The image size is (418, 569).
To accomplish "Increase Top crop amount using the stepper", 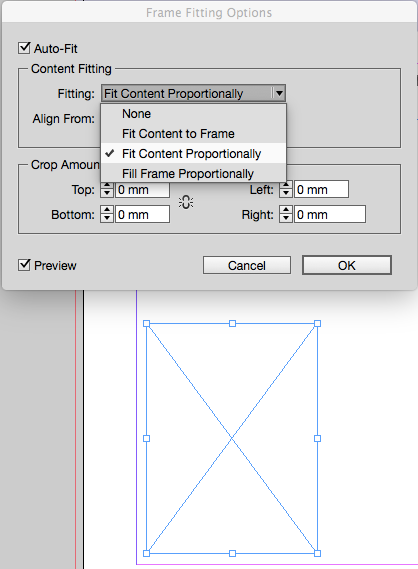I will click(x=107, y=185).
